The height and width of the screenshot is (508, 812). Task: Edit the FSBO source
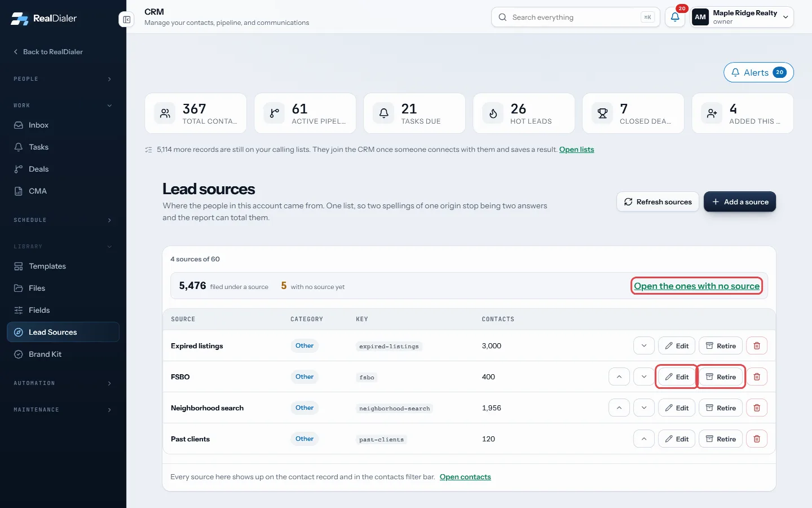pyautogui.click(x=677, y=377)
